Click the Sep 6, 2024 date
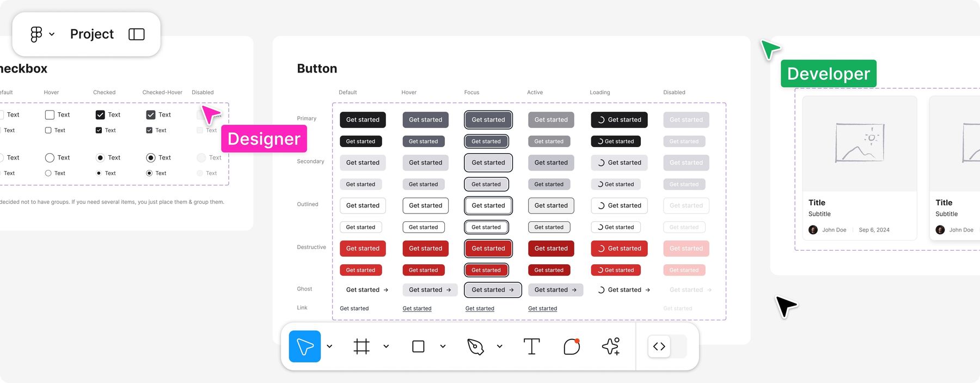980x383 pixels. coord(874,230)
